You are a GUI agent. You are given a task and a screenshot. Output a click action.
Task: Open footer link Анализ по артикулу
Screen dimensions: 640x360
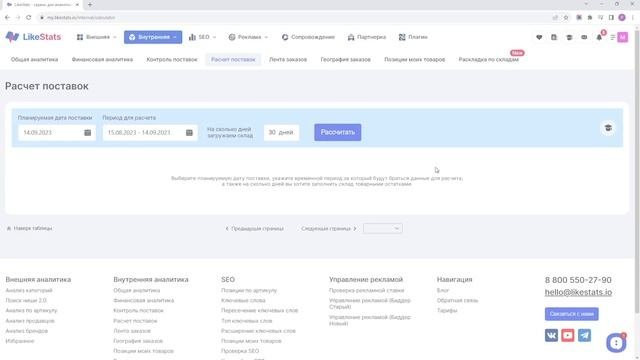pos(31,311)
